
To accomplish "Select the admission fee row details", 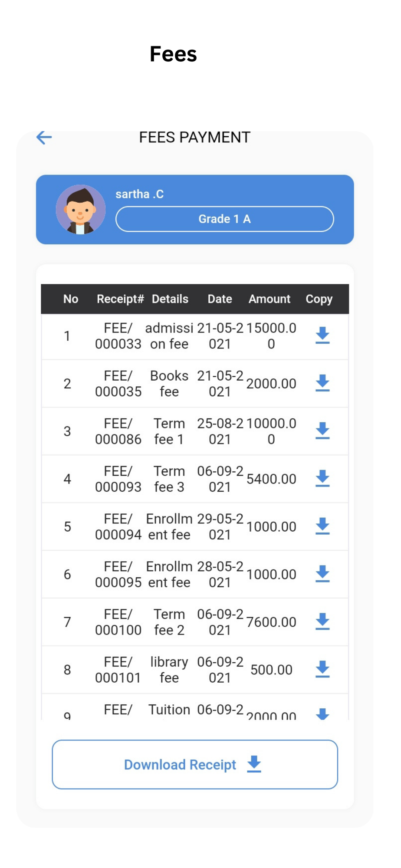I will pyautogui.click(x=169, y=336).
